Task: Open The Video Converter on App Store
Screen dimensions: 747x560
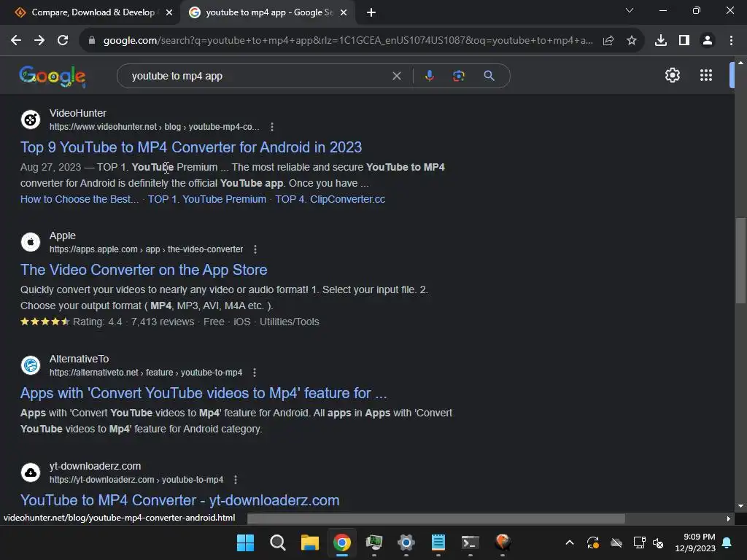Action: [144, 270]
